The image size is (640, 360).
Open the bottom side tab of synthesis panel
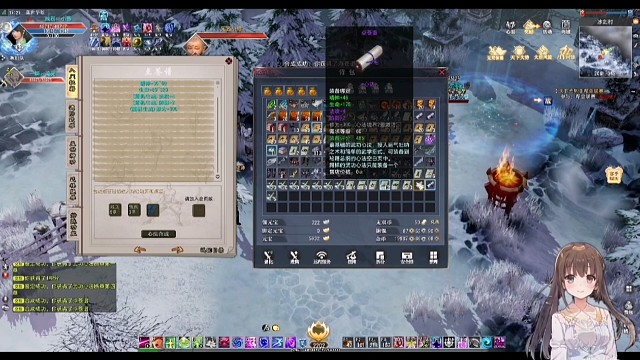point(72,224)
